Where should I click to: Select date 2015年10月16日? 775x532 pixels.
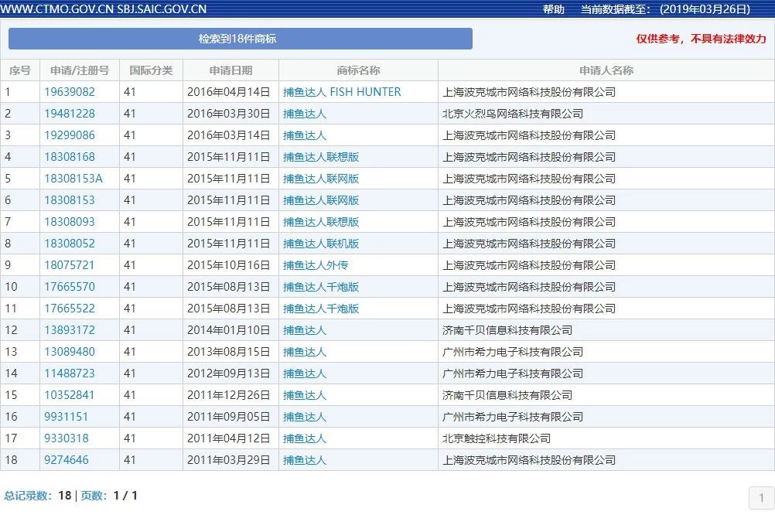click(x=228, y=265)
